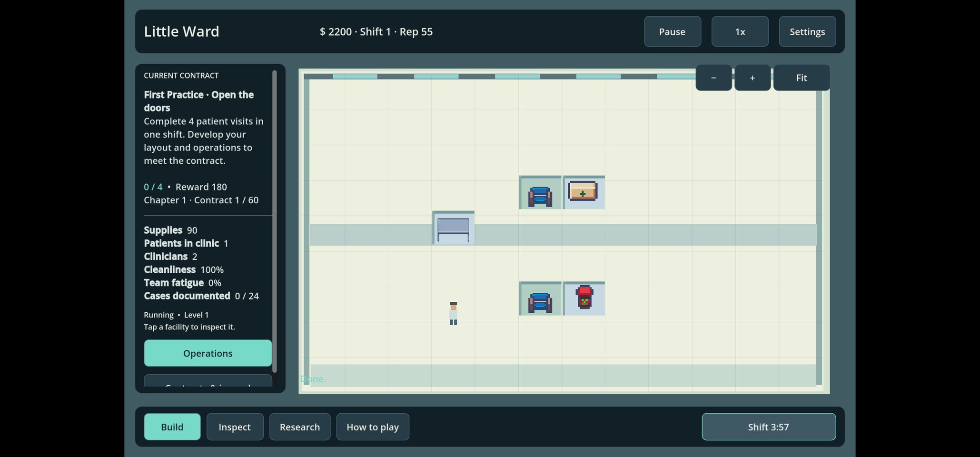Click the Little Ward title
The image size is (980, 457).
click(x=181, y=31)
